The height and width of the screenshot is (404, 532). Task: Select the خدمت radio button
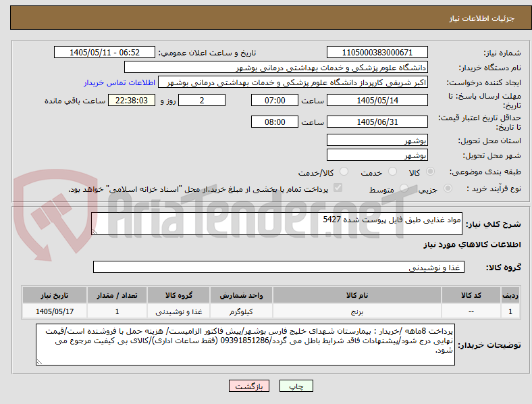392,172
